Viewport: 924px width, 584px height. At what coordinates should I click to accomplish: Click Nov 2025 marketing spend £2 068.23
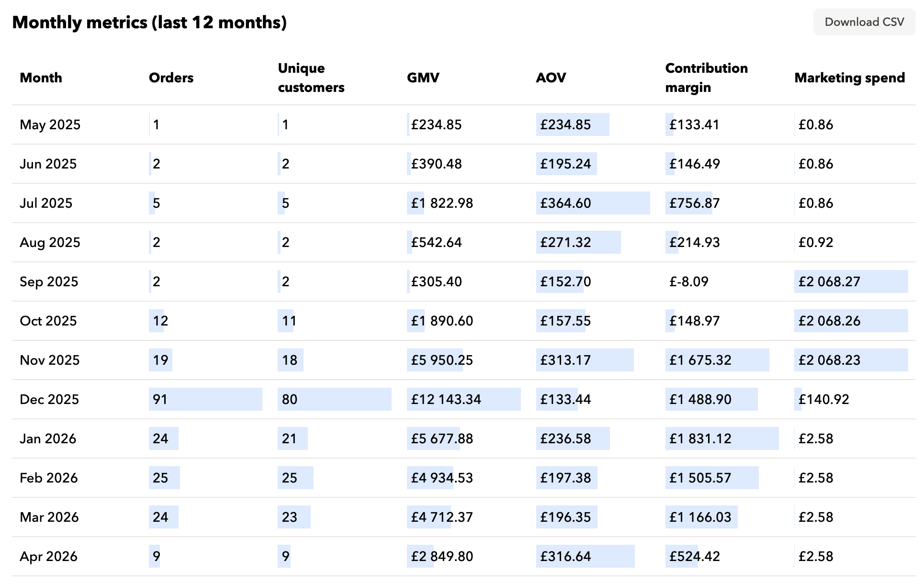829,360
